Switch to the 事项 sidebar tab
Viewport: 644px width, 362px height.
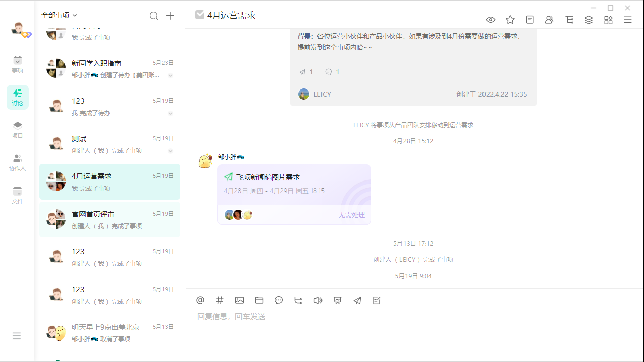click(x=18, y=64)
